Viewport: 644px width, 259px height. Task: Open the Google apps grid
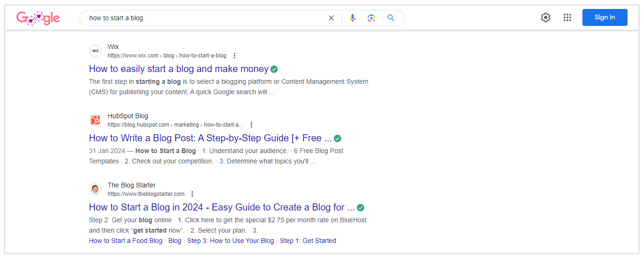[567, 17]
